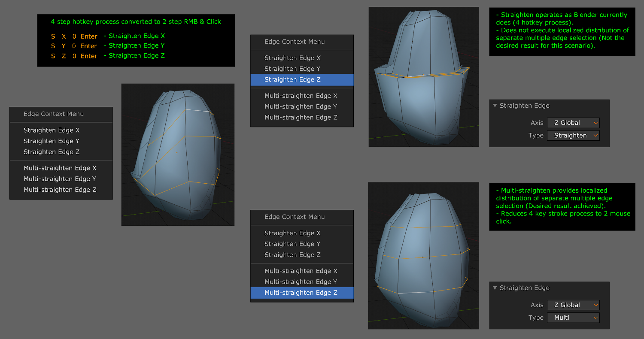Click viewport thumbnail with three level straightened edge loops

423,255
